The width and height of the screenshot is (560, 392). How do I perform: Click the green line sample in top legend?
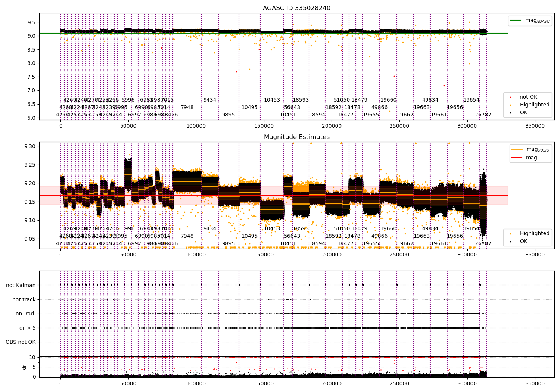point(516,21)
